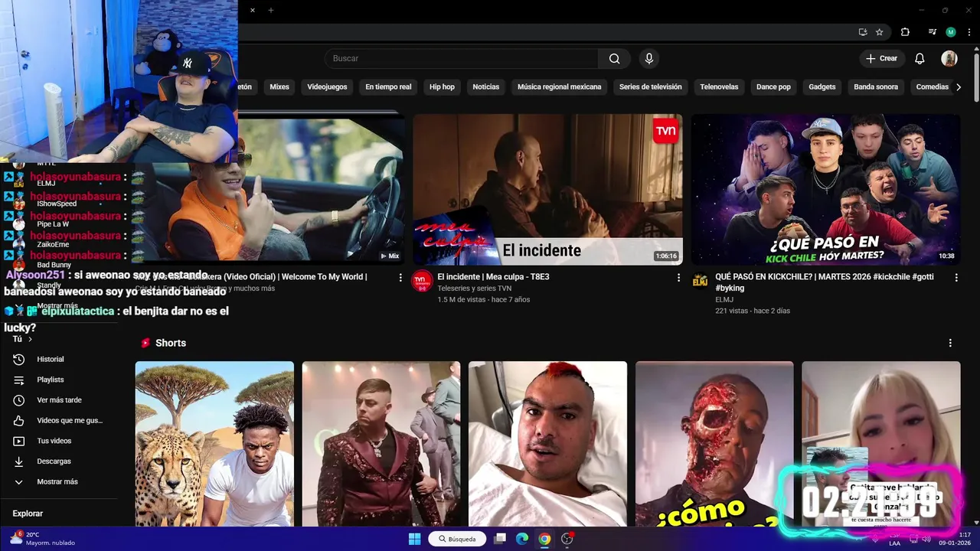Select the Banda sonora chip
The width and height of the screenshot is (980, 551).
coord(876,86)
